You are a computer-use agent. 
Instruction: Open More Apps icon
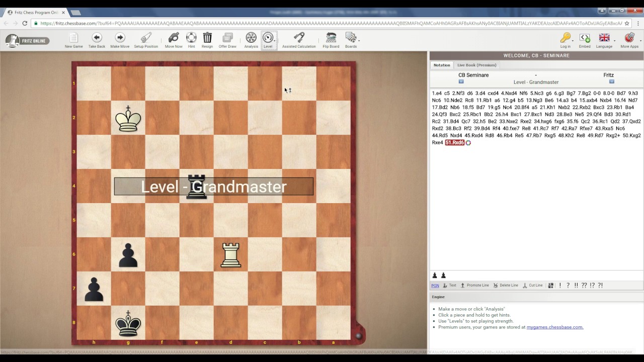[x=629, y=38]
